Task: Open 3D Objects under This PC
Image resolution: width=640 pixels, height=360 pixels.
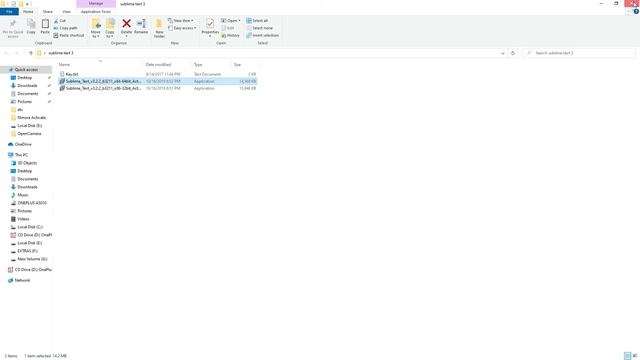Action: click(24, 163)
